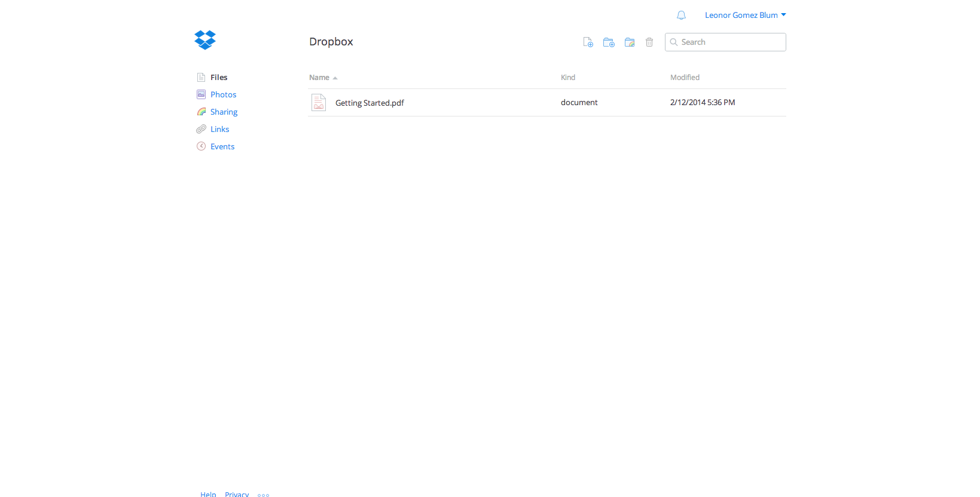
Task: Click the Files page icon in sidebar
Action: pyautogui.click(x=201, y=78)
